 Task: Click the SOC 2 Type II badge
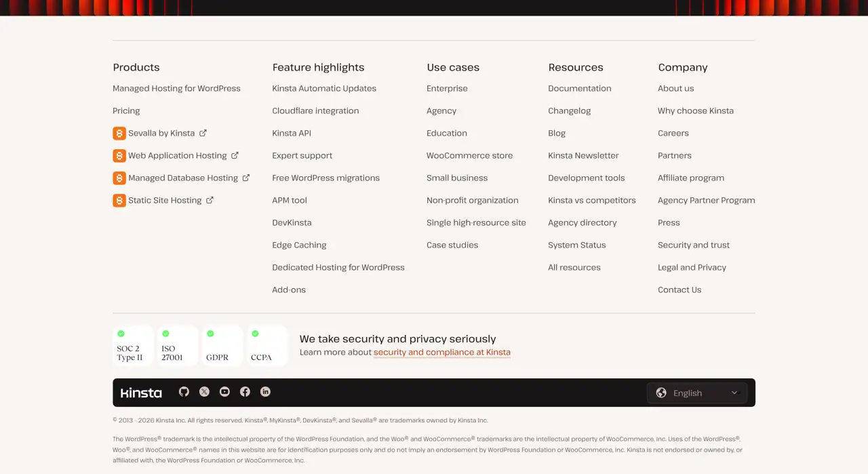(x=133, y=346)
